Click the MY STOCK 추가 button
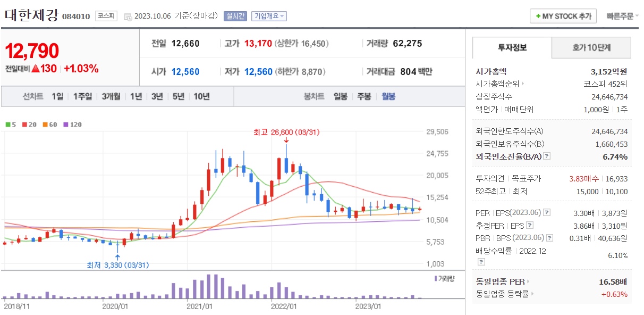644x315 pixels. tap(563, 16)
